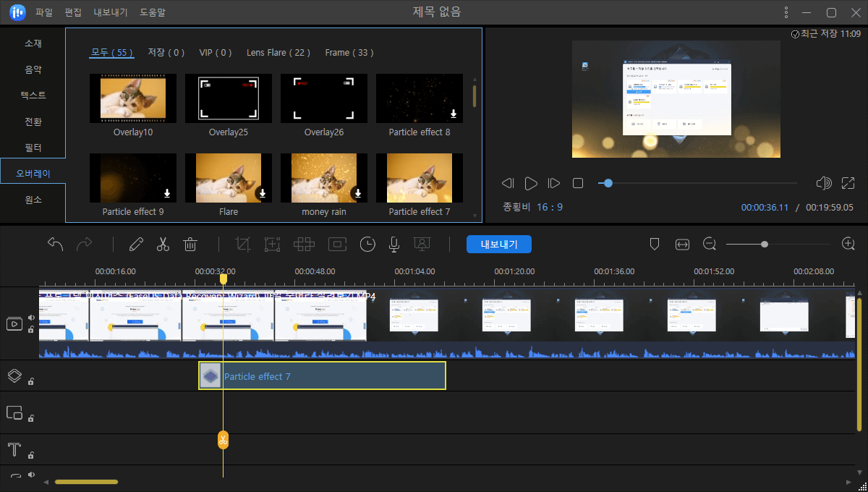This screenshot has width=868, height=492.
Task: Toggle lock on the text track
Action: pos(31,456)
